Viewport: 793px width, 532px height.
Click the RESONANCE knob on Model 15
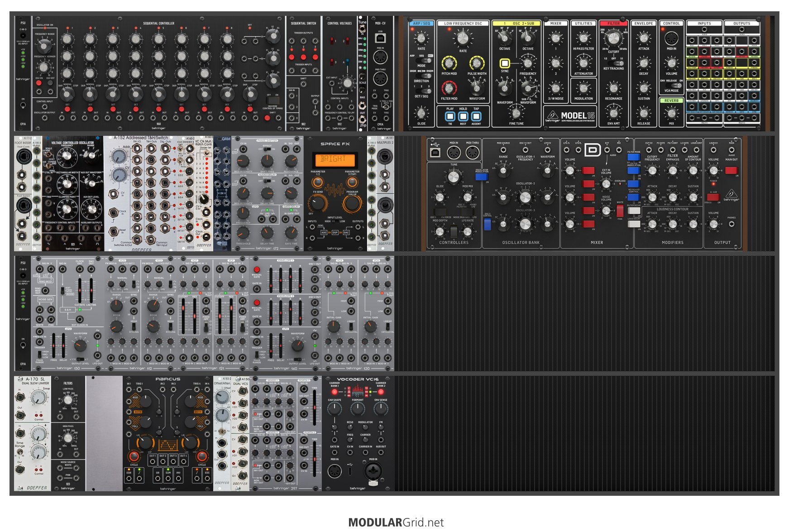pyautogui.click(x=613, y=88)
